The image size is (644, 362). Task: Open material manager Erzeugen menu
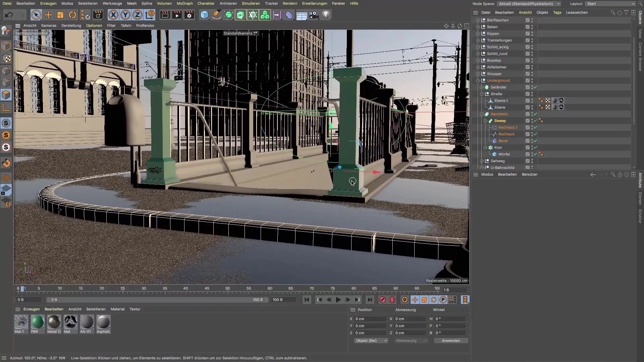click(32, 309)
